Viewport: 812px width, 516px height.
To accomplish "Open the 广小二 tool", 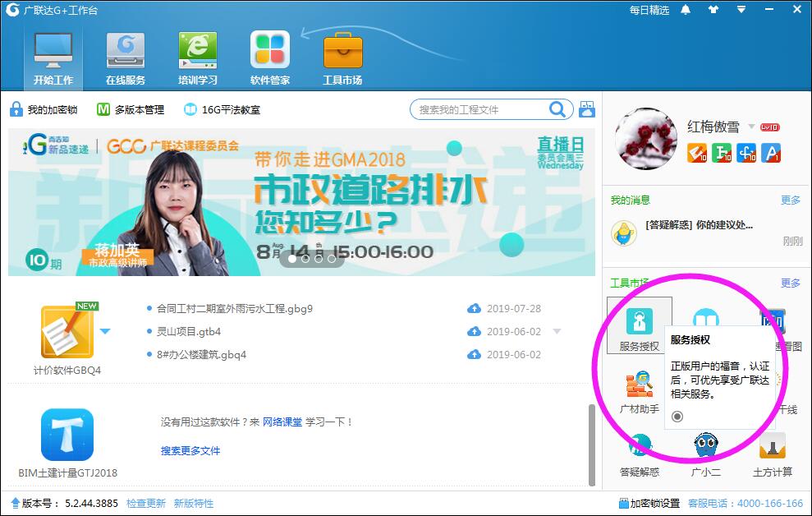I will coord(706,454).
